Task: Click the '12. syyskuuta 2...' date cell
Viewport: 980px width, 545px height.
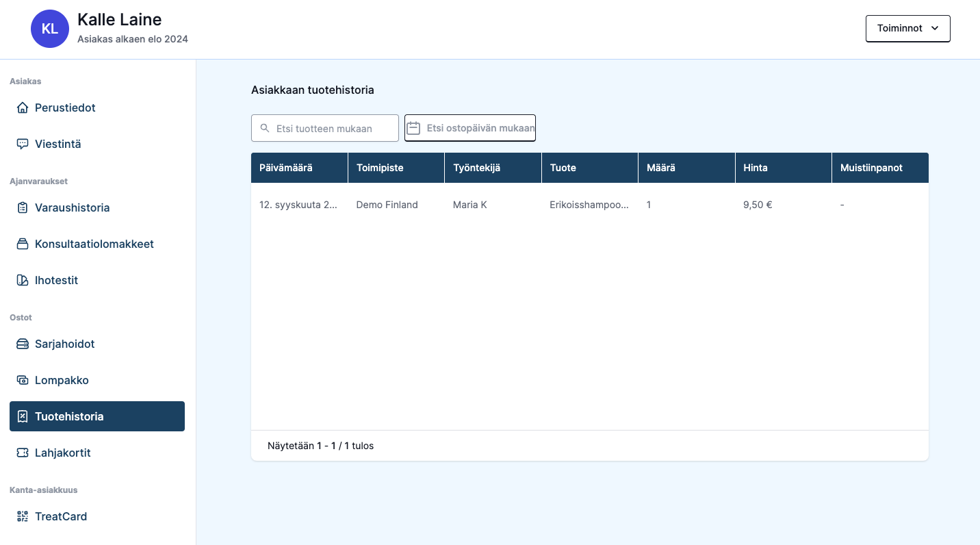Action: click(298, 205)
